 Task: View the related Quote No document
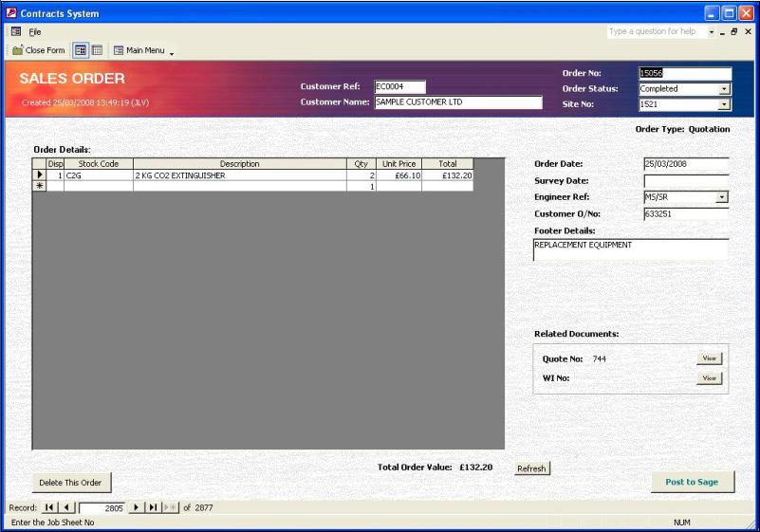[x=709, y=358]
